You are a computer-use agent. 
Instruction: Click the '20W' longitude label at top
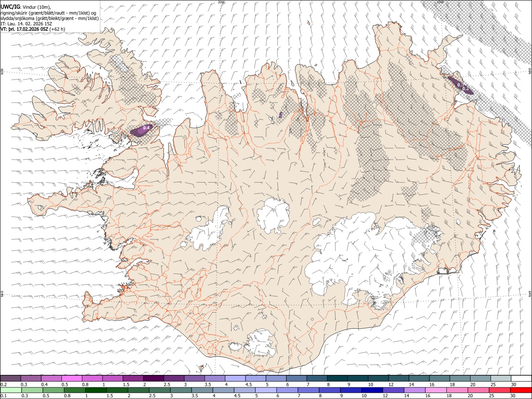pyautogui.click(x=222, y=2)
